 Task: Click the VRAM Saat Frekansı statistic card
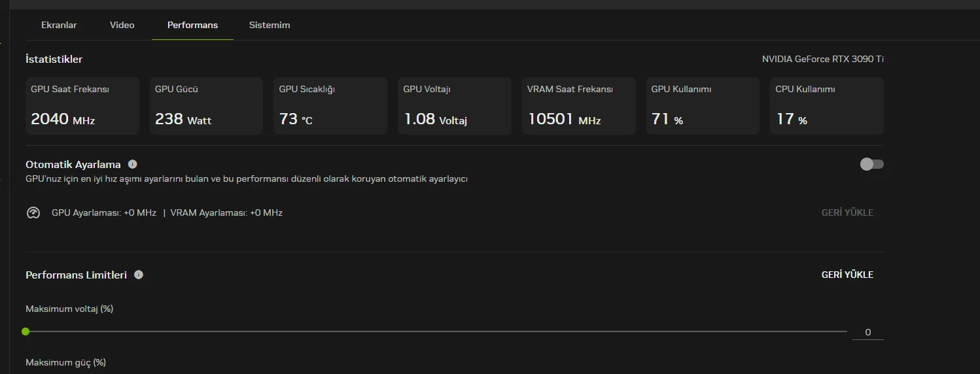tap(578, 106)
